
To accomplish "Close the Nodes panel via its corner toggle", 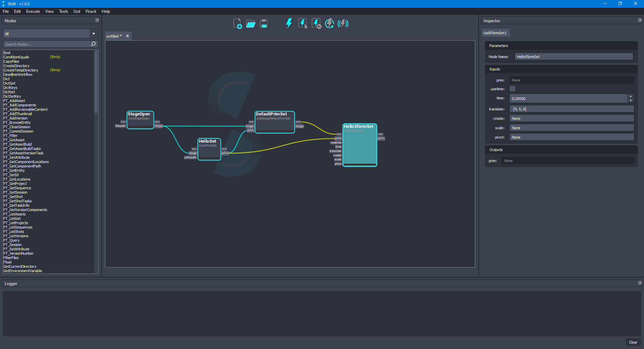I will pyautogui.click(x=97, y=20).
